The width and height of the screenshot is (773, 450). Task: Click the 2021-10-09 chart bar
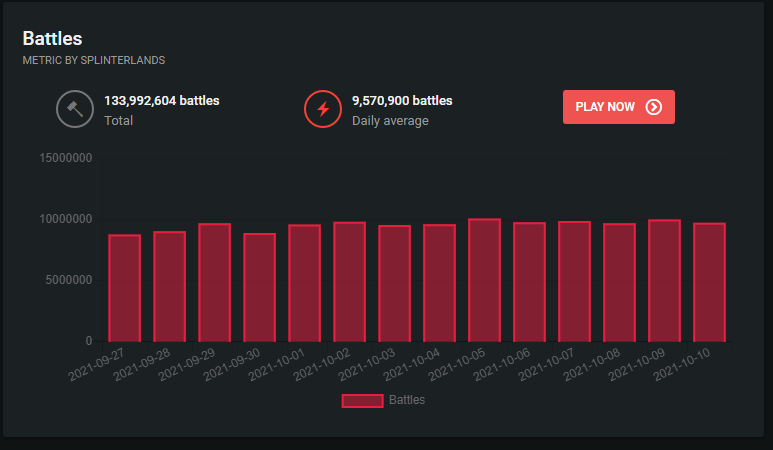pos(664,280)
